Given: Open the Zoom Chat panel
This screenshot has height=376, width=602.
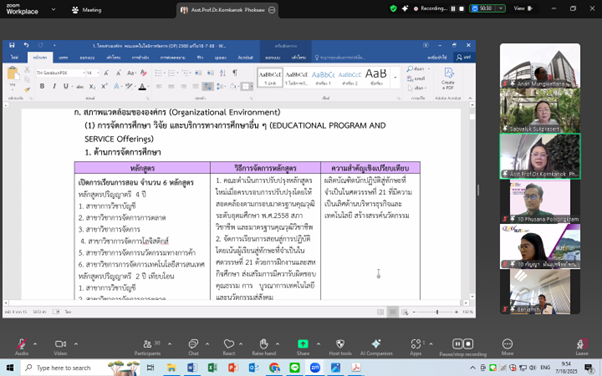Looking at the screenshot, I should pyautogui.click(x=193, y=347).
